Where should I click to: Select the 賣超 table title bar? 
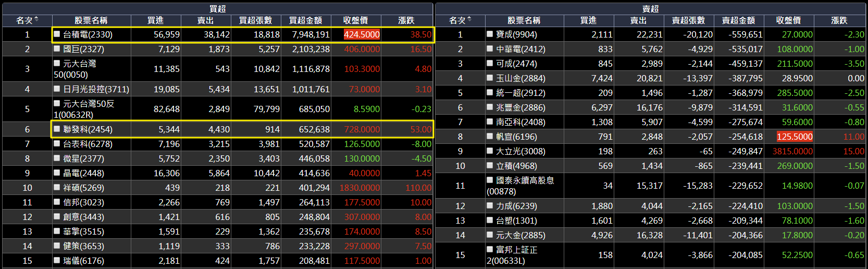650,8
